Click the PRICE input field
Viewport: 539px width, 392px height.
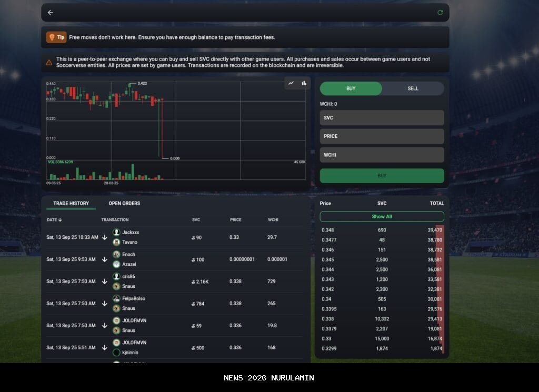tap(382, 136)
